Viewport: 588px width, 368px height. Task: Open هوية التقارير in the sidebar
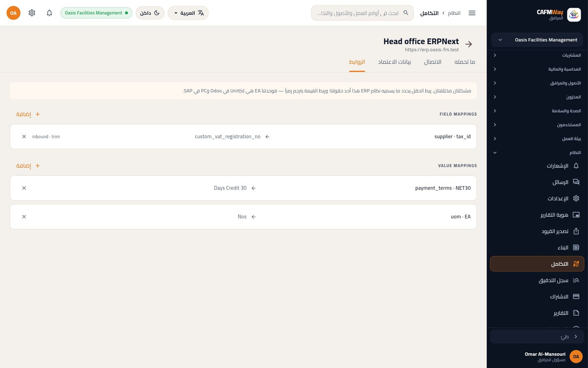[537, 215]
